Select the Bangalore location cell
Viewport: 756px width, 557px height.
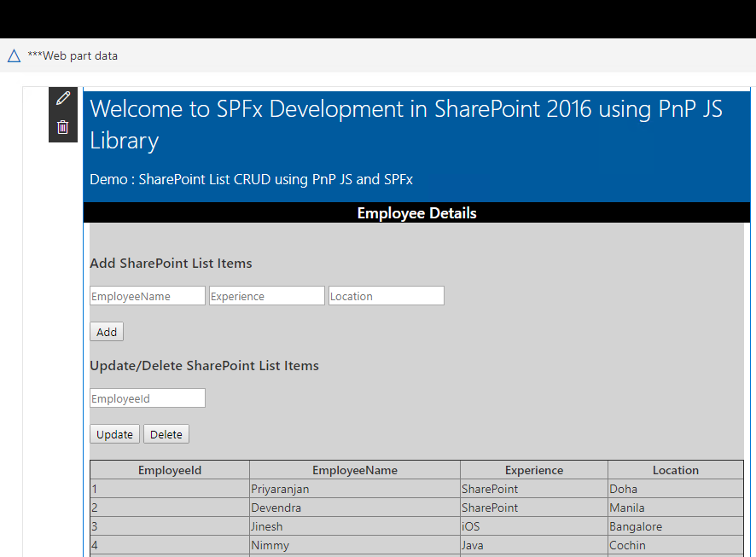pos(676,526)
